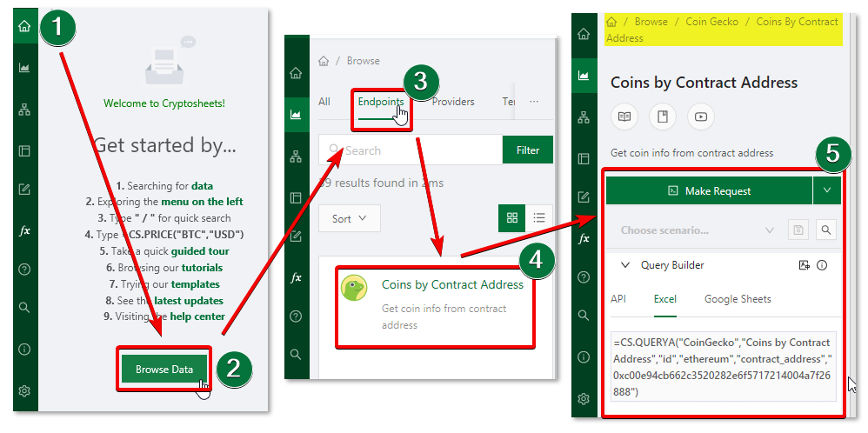The width and height of the screenshot is (868, 433).
Task: Open help icon in Browse panel sidebar
Action: tap(297, 316)
